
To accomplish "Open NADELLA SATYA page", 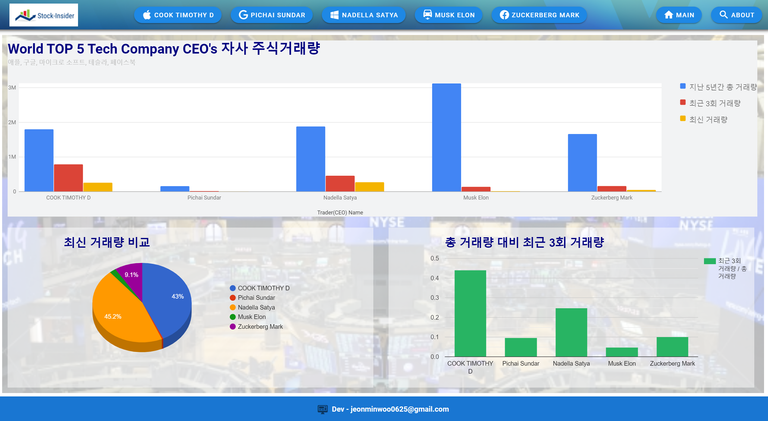I will [x=363, y=15].
